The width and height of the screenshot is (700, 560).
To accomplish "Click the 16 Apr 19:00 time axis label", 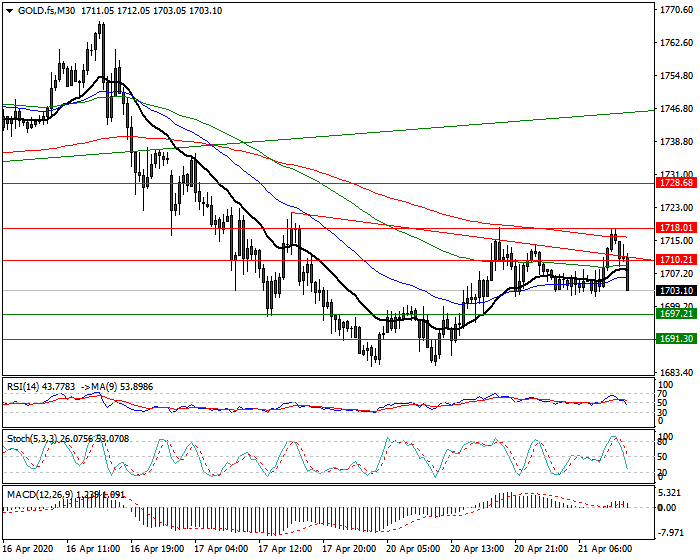I will (157, 549).
